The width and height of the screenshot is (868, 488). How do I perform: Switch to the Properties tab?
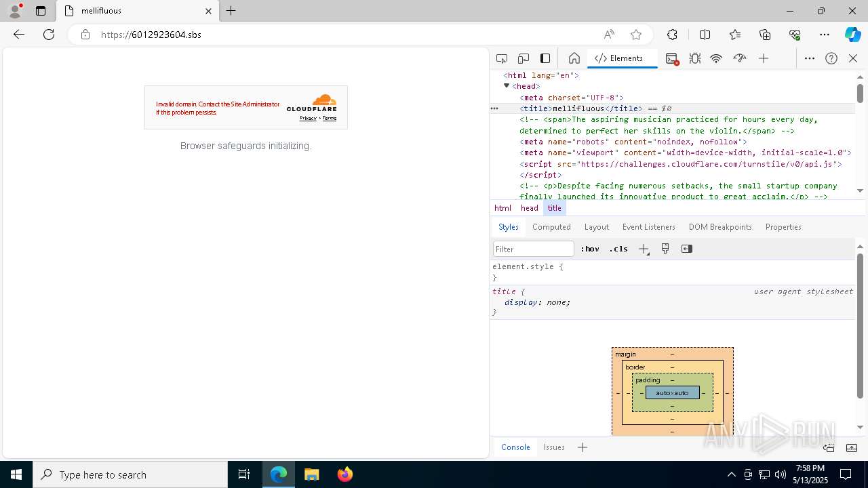pos(783,227)
